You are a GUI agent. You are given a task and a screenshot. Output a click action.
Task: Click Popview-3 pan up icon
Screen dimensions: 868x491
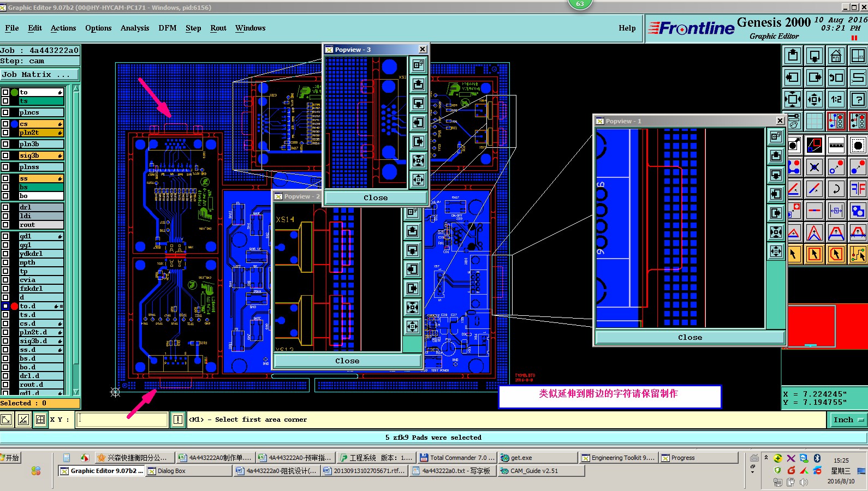tap(418, 84)
